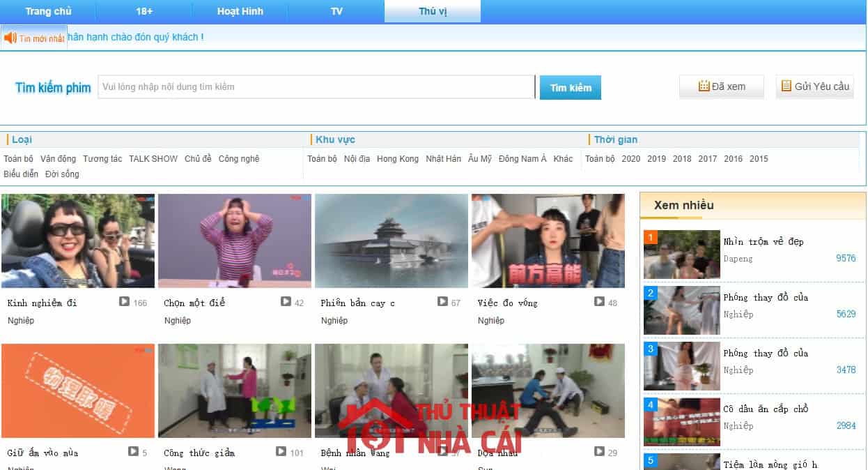
Task: Open Phiên bản cay c video thumbnail
Action: click(x=392, y=241)
